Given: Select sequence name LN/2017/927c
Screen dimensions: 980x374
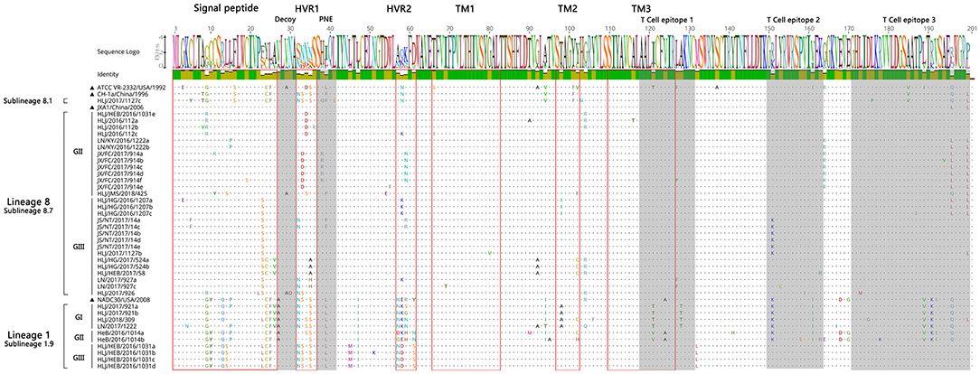Looking at the screenshot, I should (115, 286).
